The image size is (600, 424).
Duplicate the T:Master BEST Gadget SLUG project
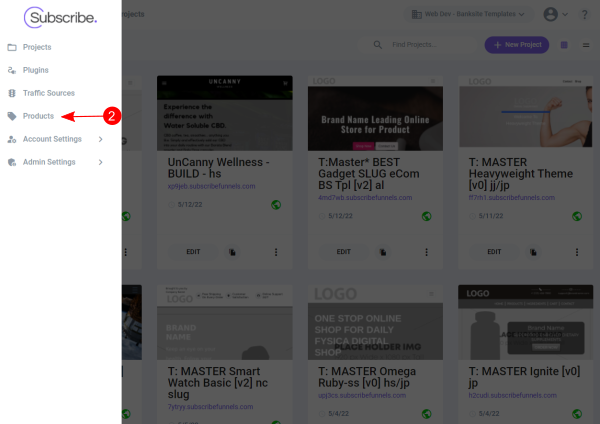[x=380, y=252]
